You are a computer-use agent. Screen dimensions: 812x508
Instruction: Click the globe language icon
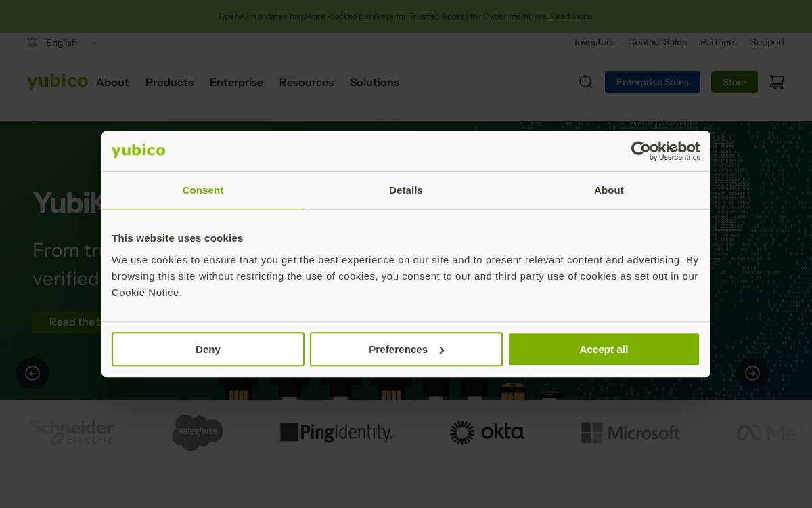tap(32, 43)
